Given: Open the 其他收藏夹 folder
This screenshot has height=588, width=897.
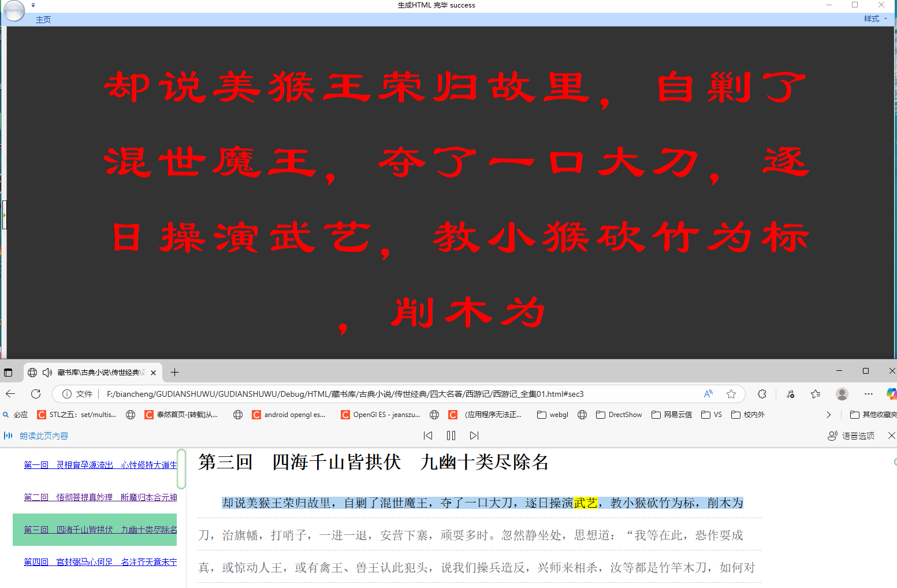Looking at the screenshot, I should 873,415.
